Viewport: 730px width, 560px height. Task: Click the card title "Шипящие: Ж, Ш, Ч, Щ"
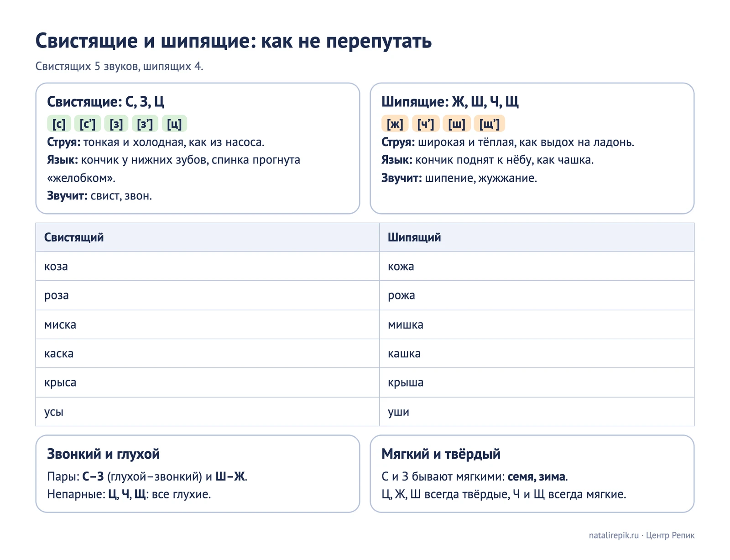click(450, 102)
